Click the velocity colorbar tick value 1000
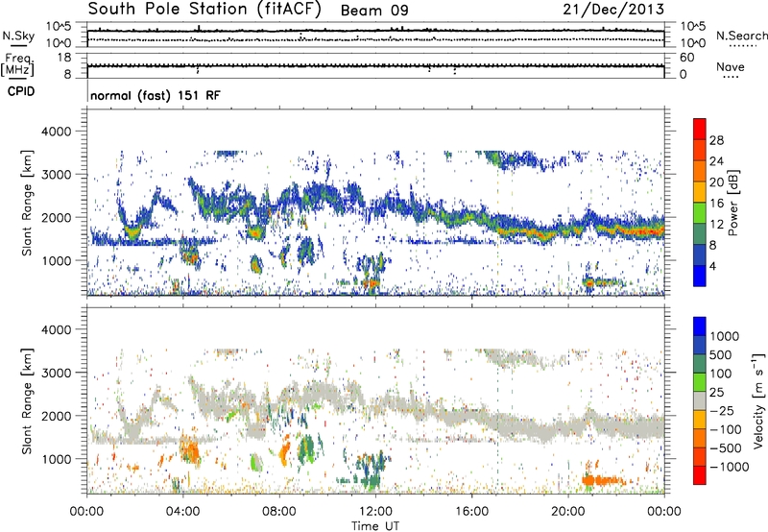Image resolution: width=768 pixels, height=532 pixels. point(725,336)
